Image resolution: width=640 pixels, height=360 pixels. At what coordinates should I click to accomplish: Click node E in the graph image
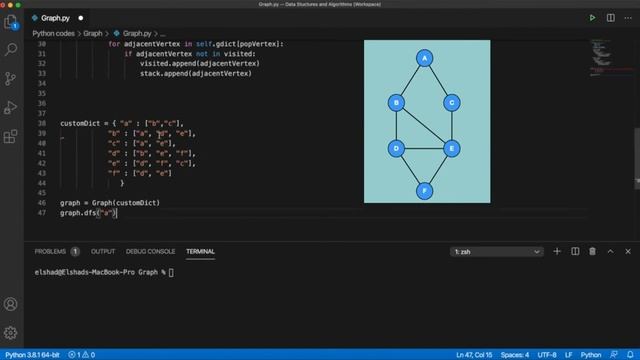point(452,149)
